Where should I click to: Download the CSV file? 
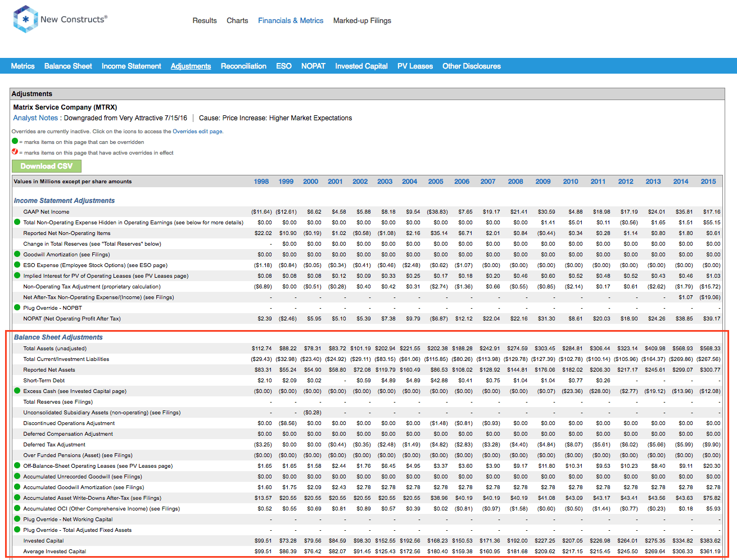click(x=47, y=166)
